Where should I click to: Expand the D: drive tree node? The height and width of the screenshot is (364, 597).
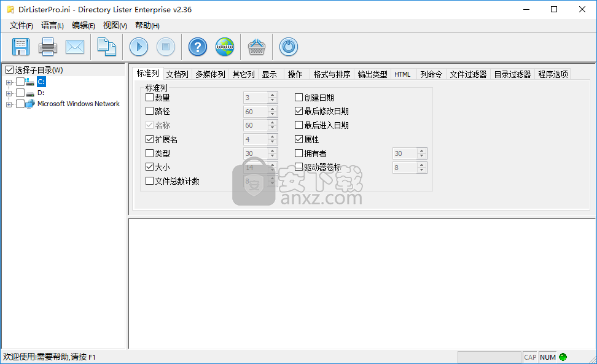click(x=9, y=93)
